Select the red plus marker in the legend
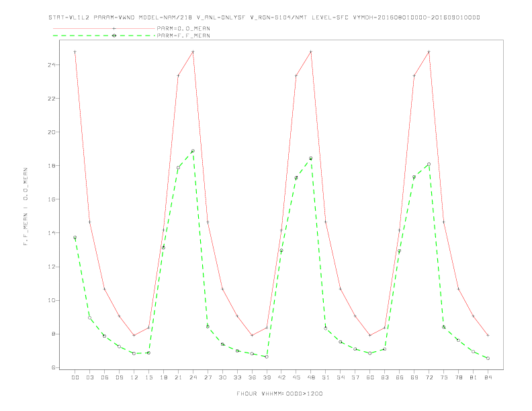532x411 pixels. [x=114, y=28]
